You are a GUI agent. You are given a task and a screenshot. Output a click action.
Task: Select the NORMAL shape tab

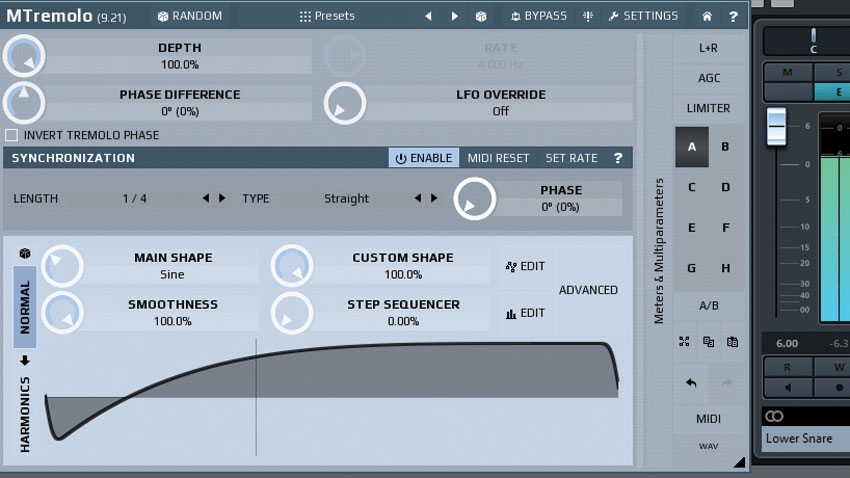point(25,307)
